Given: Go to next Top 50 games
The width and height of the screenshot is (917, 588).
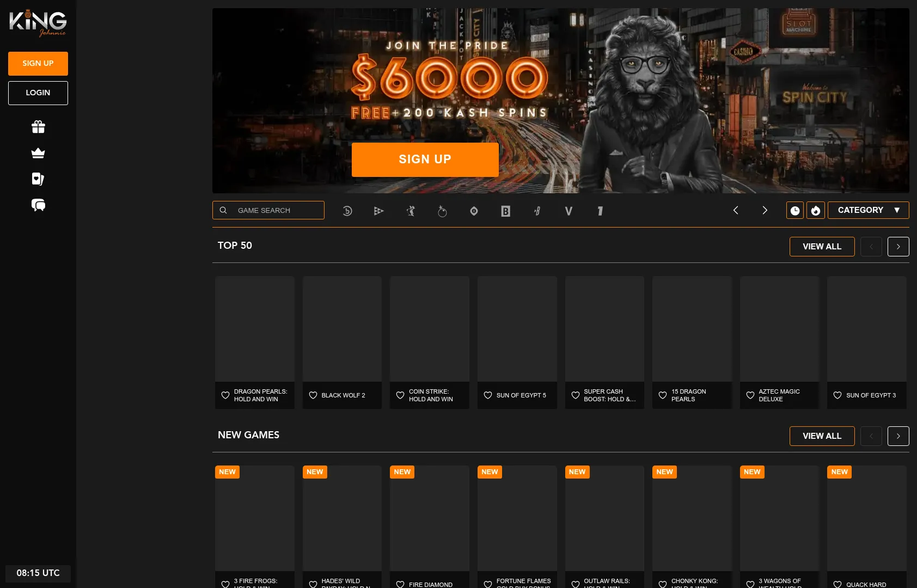Looking at the screenshot, I should coord(898,247).
